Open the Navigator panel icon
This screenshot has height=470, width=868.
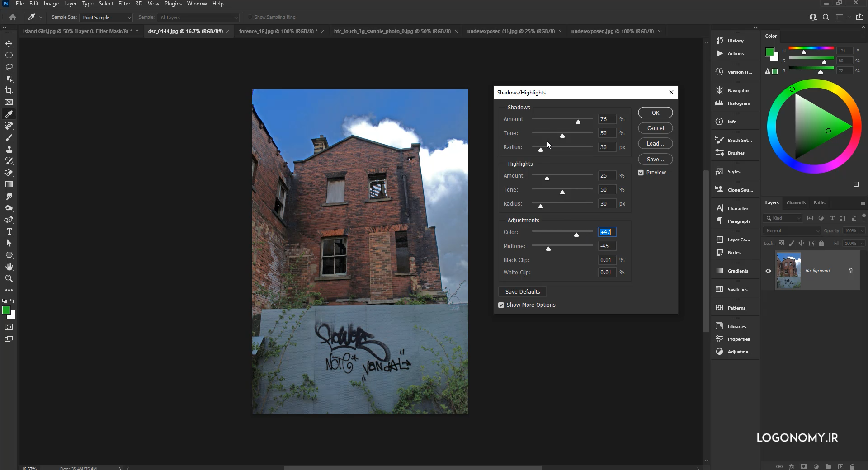click(x=720, y=90)
